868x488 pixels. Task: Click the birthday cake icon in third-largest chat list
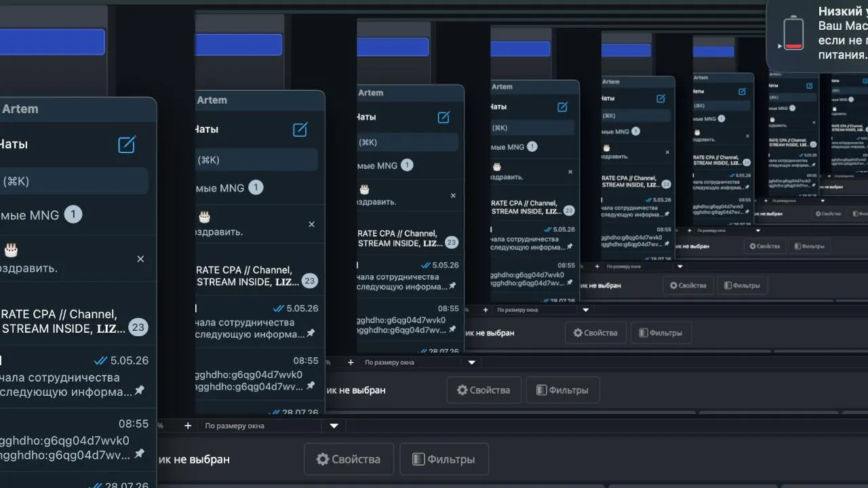364,189
